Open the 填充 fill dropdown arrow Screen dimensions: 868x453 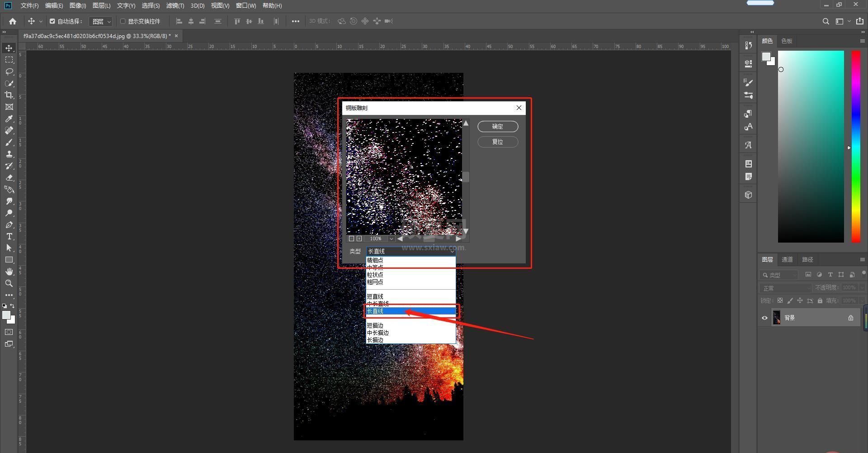[862, 300]
